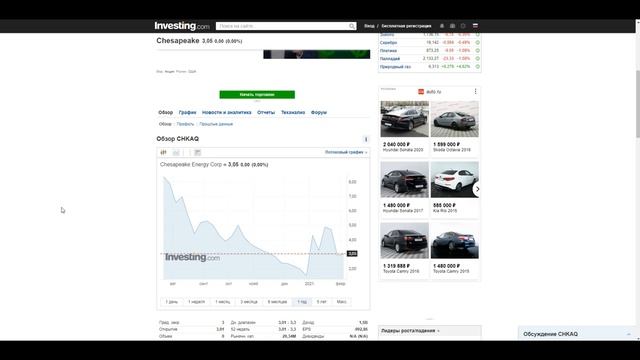Click Бесплатная регистрация link
Screen dimensions: 640x360
click(406, 26)
